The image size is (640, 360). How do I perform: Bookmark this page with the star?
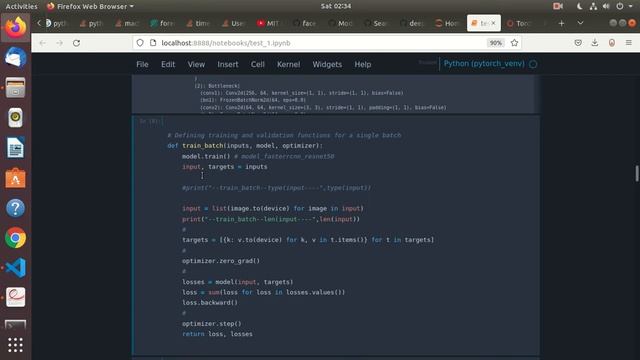[514, 43]
